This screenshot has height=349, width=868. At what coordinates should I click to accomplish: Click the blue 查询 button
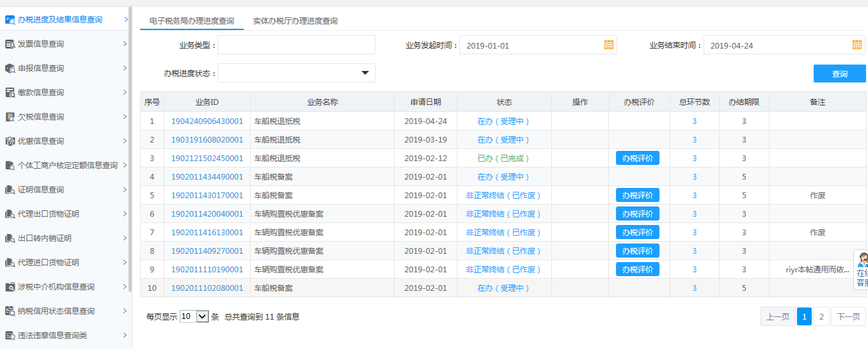pyautogui.click(x=839, y=74)
